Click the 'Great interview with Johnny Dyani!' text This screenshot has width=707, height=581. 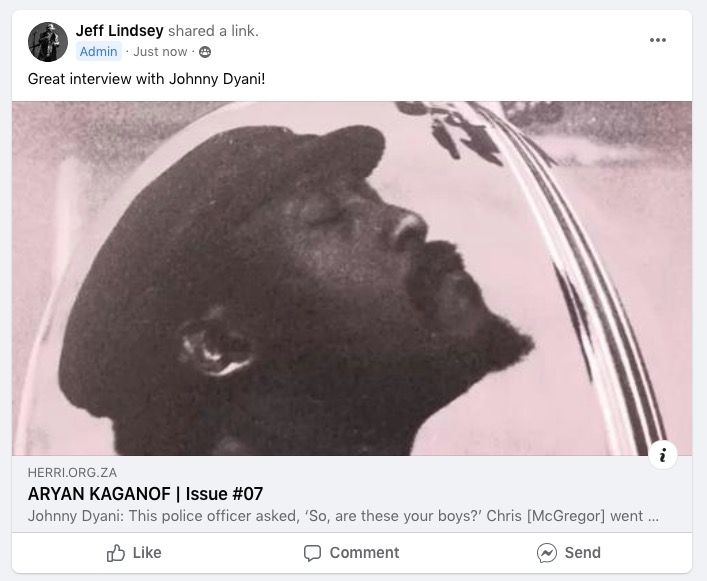tap(147, 79)
